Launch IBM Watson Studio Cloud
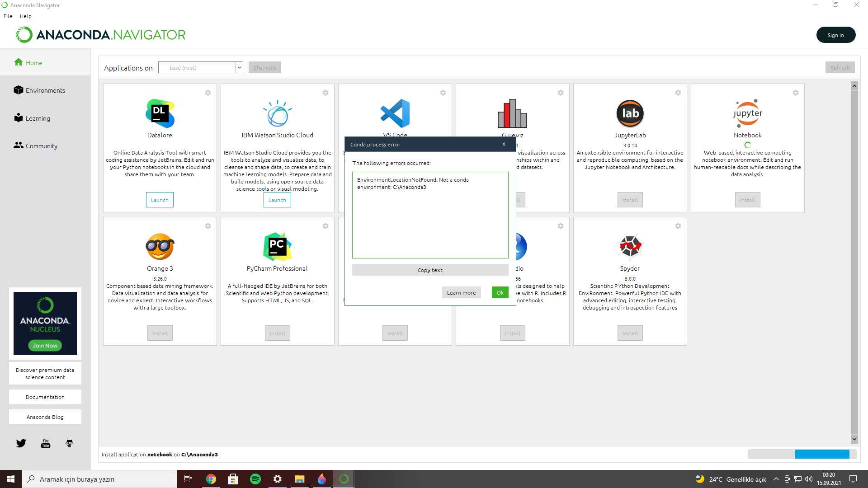The height and width of the screenshot is (488, 868). click(x=277, y=200)
